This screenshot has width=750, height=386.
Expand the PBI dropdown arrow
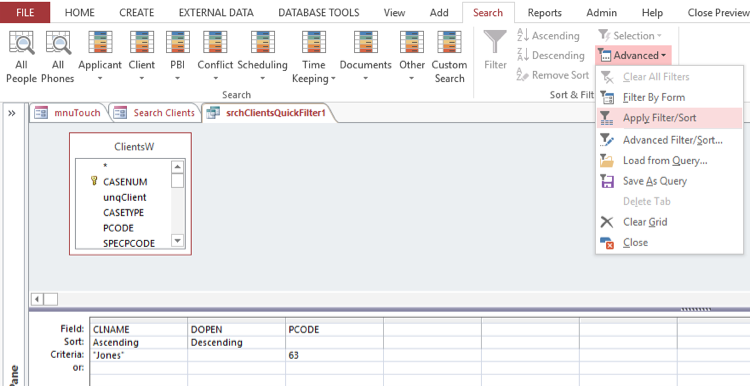pyautogui.click(x=177, y=78)
